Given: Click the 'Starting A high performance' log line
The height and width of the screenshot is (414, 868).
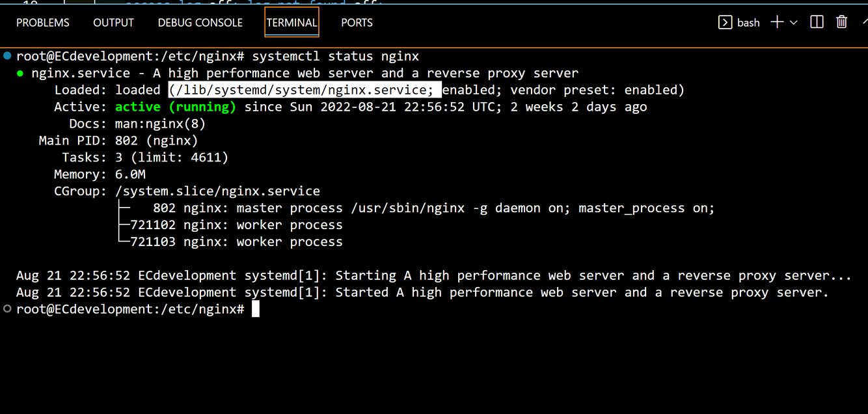Looking at the screenshot, I should coord(434,276).
